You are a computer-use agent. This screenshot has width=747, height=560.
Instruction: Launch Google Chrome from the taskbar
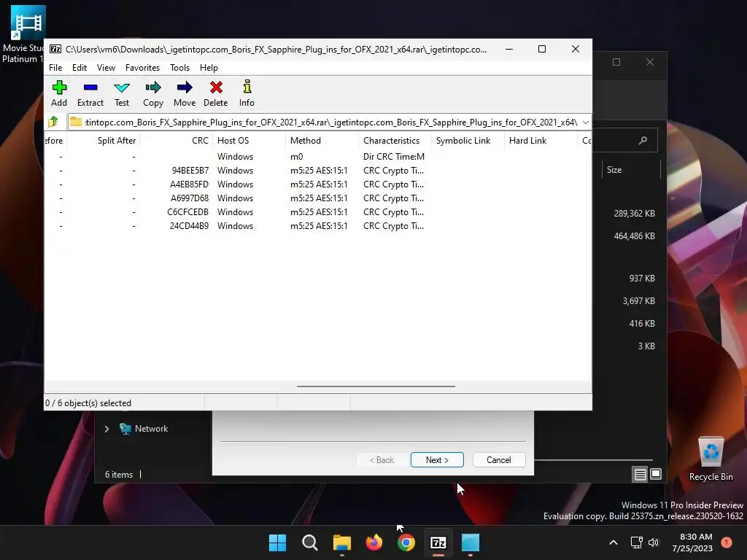click(x=406, y=542)
